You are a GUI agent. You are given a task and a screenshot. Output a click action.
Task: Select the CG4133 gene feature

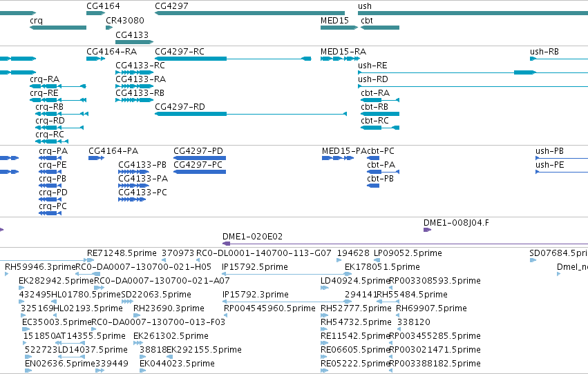(134, 42)
